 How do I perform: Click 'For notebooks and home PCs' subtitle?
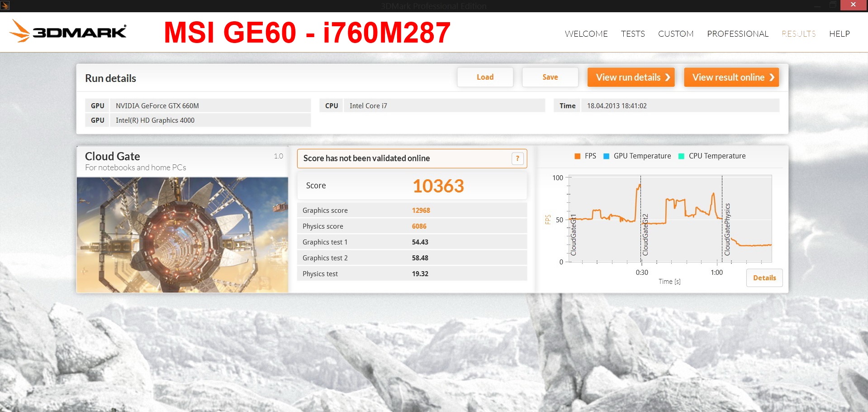tap(136, 168)
